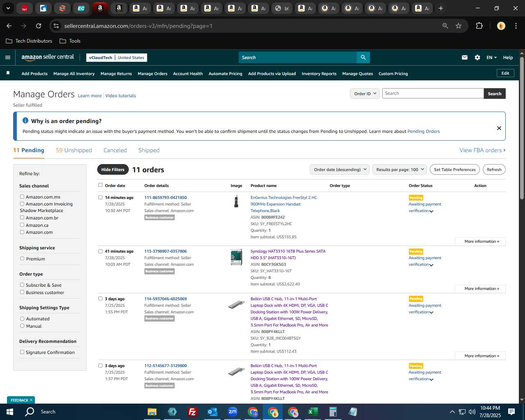Bookmark this page with star icon
The image size is (525, 420).
point(459,26)
